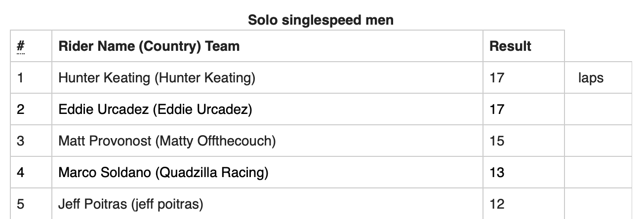This screenshot has height=219, width=644.
Task: Click Jeff Poitras rider entry
Action: coord(131,204)
